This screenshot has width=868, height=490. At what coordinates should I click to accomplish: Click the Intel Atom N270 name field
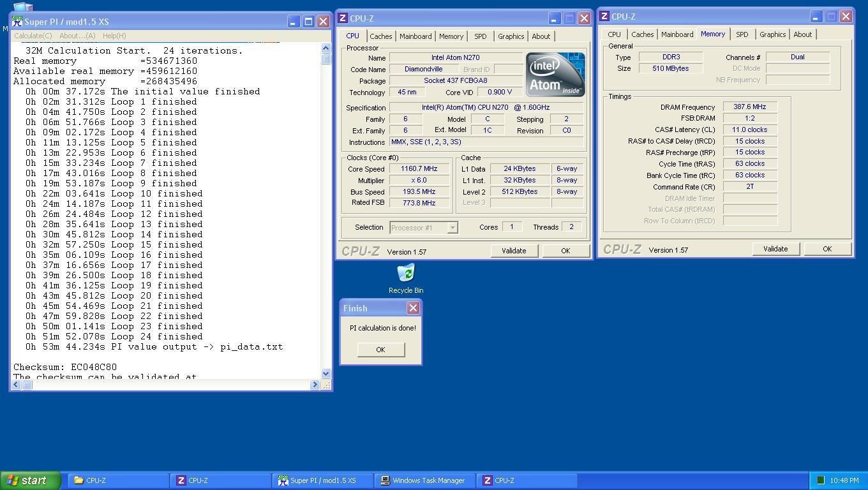pos(455,57)
